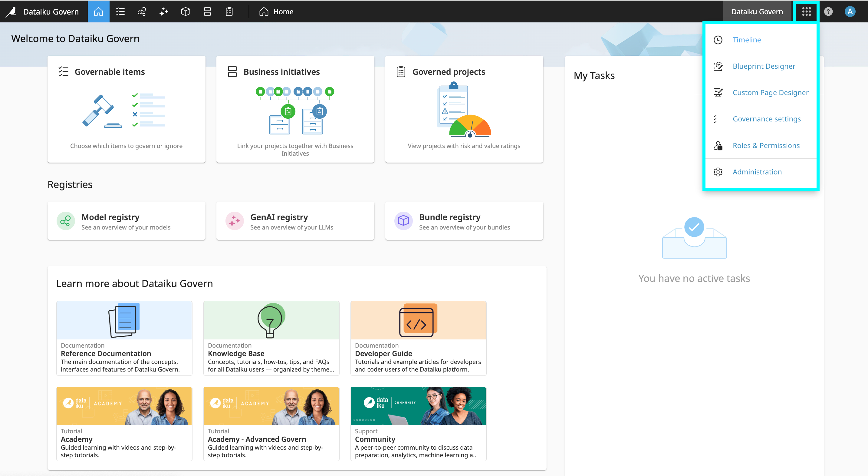Screen dimensions: 868x476
Task: Open GenAI registry sparkle icon in navbar
Action: [164, 12]
